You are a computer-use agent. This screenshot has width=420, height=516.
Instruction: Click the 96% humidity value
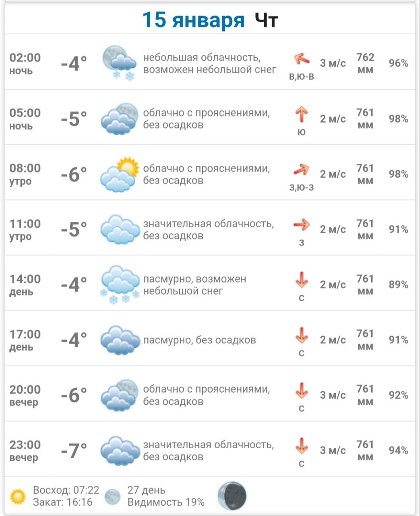[398, 63]
